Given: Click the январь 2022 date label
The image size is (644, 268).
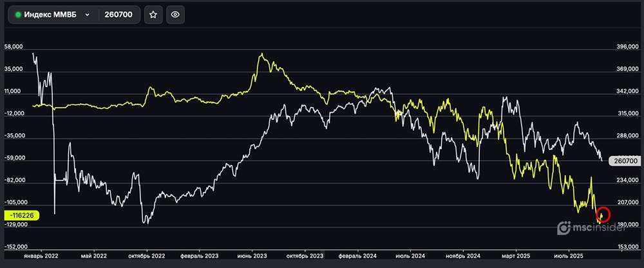Looking at the screenshot, I should tap(41, 256).
